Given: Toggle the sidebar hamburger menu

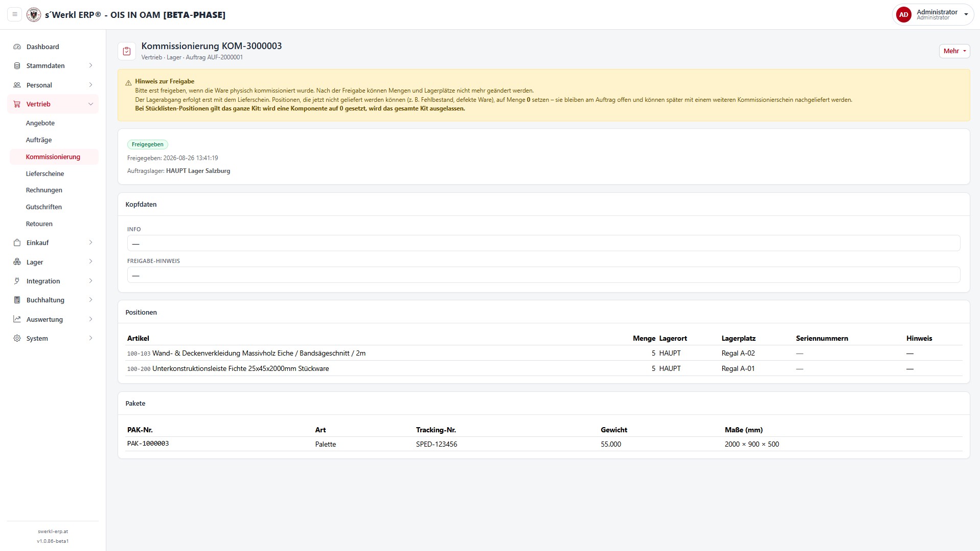Looking at the screenshot, I should tap(15, 14).
